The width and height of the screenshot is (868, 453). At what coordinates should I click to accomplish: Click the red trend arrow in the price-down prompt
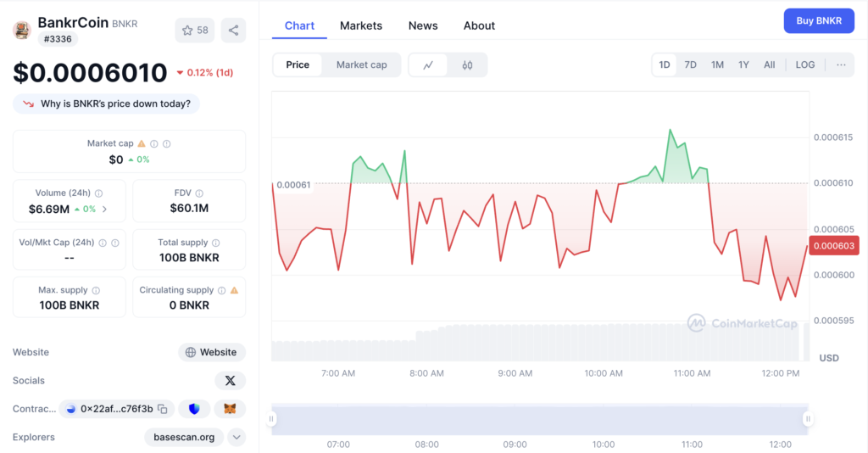[x=28, y=103]
